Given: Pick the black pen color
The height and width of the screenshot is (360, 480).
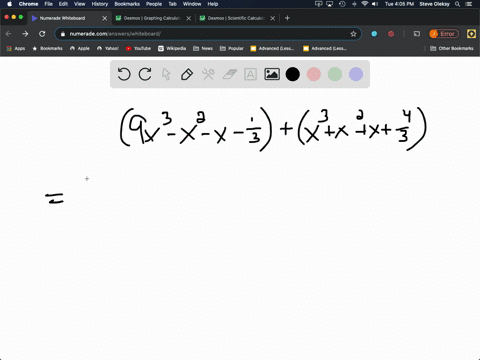Looking at the screenshot, I should click(293, 74).
